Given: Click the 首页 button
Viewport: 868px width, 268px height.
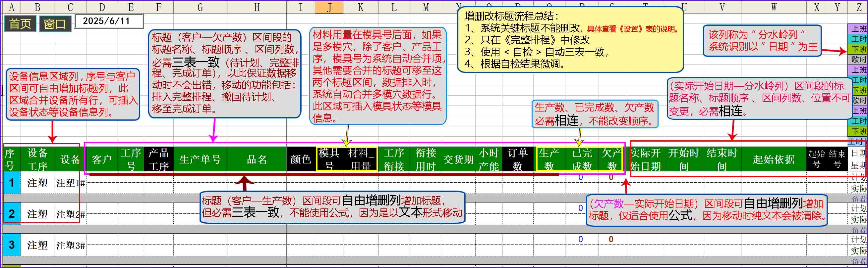Looking at the screenshot, I should 20,24.
